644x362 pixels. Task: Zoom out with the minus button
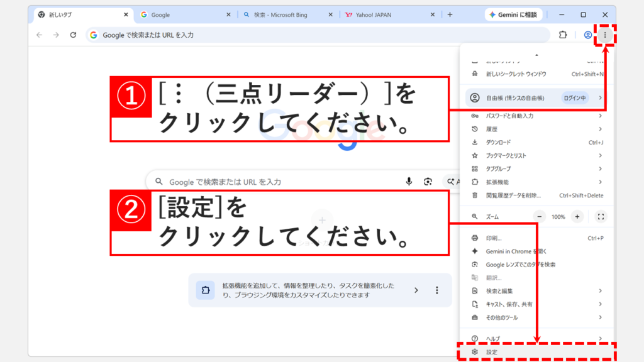pyautogui.click(x=540, y=217)
